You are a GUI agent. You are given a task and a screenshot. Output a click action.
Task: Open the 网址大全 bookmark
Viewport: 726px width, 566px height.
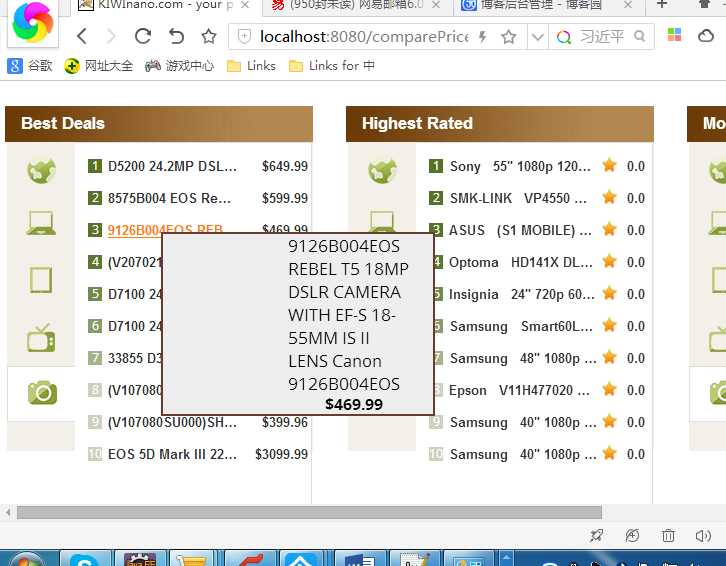point(99,66)
